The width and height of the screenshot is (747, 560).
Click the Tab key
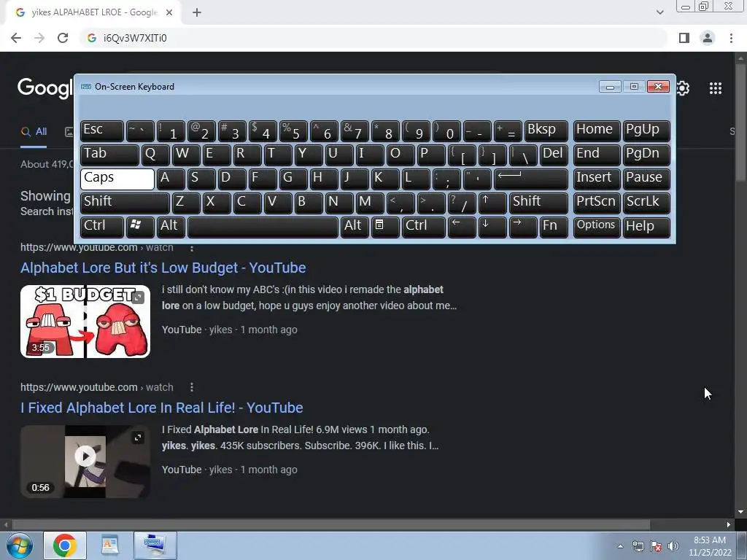coord(109,155)
